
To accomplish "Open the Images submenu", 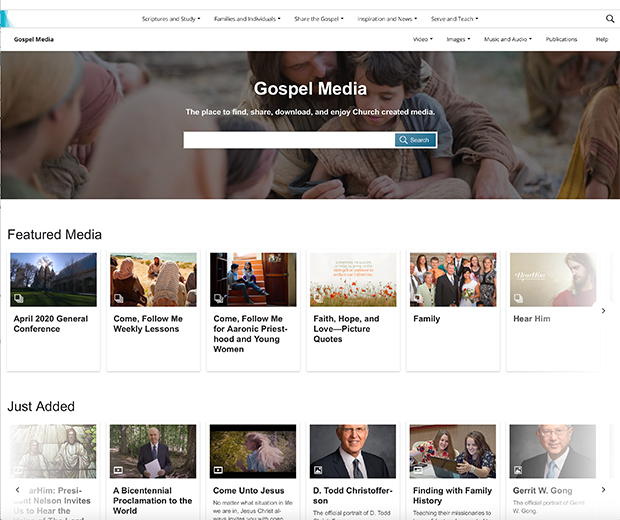I will [458, 40].
